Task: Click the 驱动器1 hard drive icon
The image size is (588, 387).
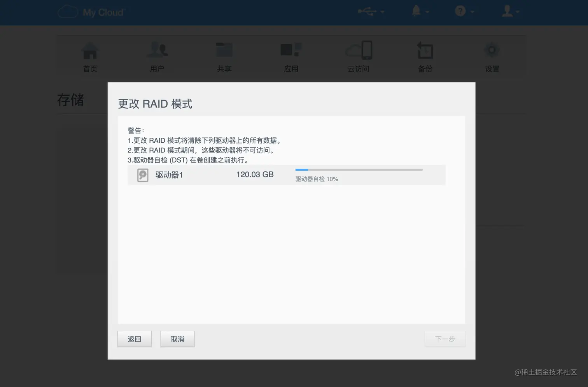Action: (142, 175)
